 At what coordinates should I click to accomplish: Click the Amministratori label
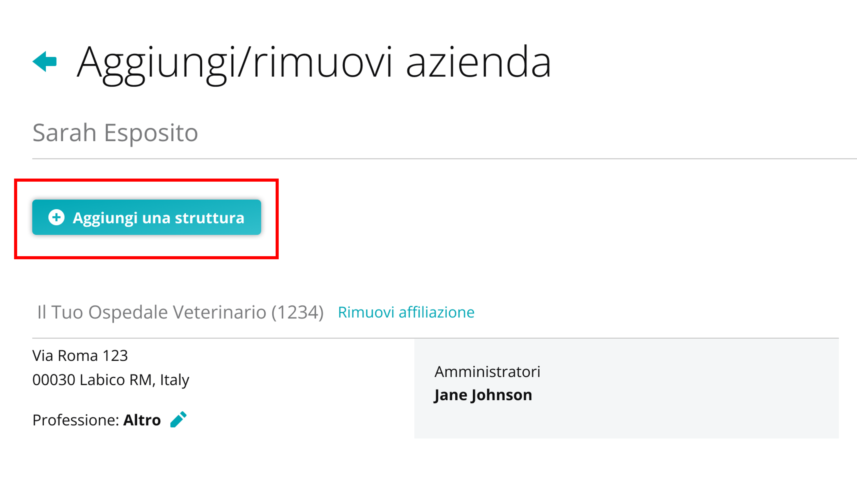click(487, 371)
